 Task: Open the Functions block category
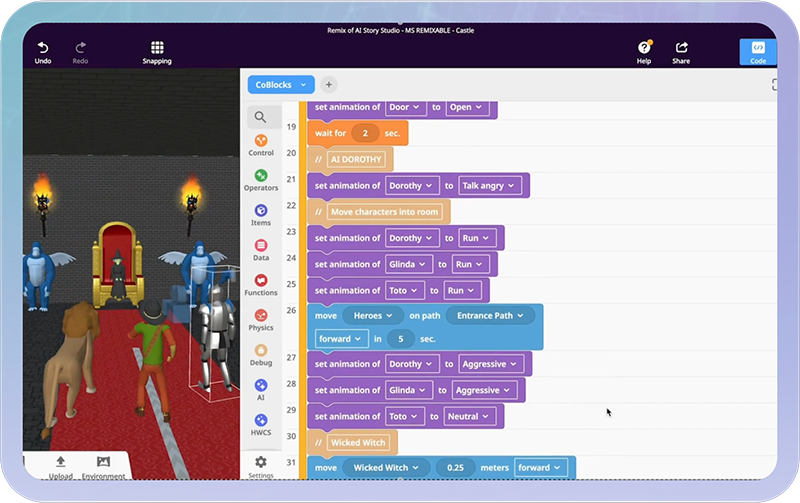point(261,285)
